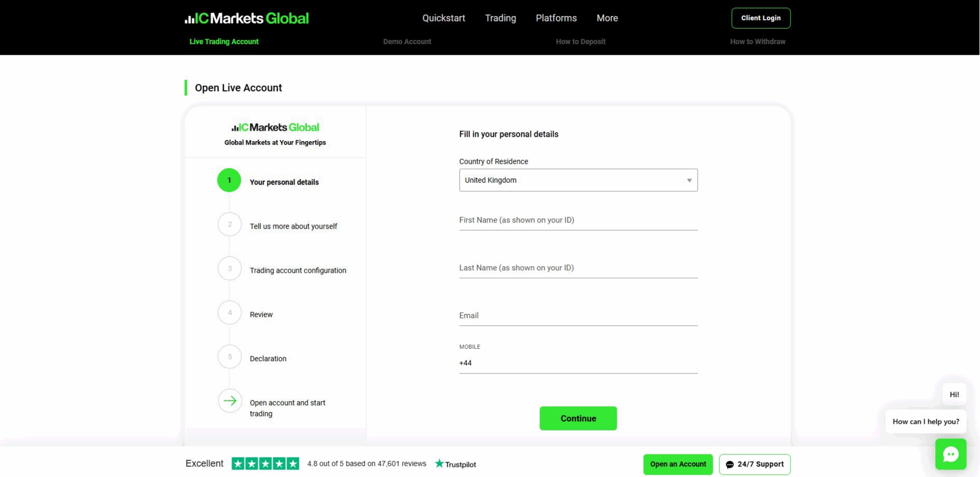Click 'Trading account configuration' step label

[298, 270]
